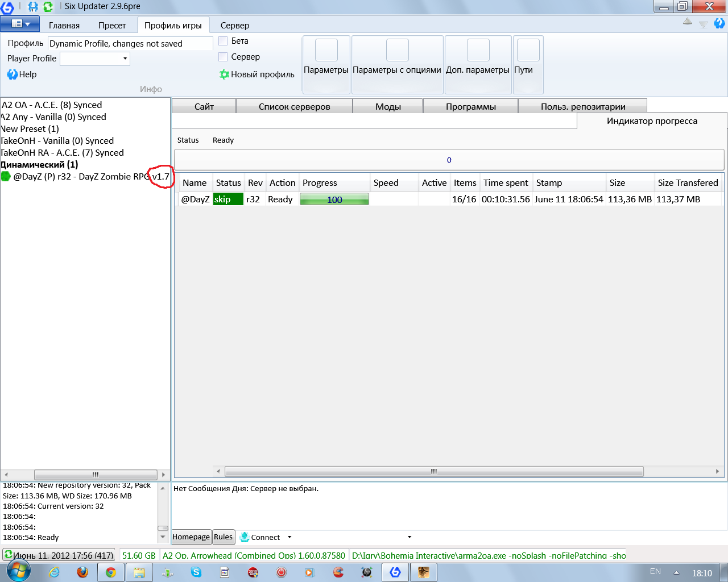Click the help question icon at top right

pos(719,23)
